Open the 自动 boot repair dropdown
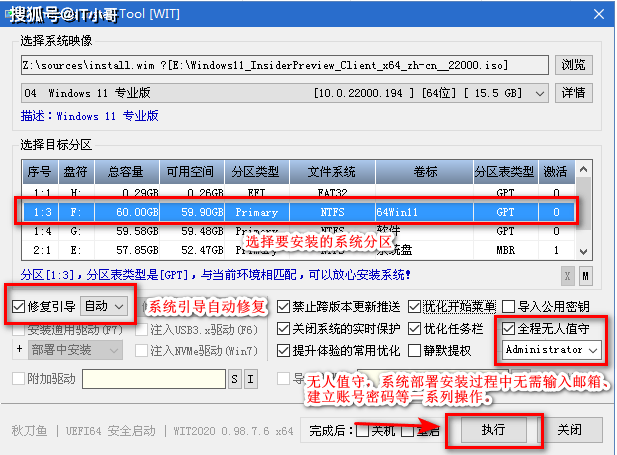This screenshot has width=617, height=455. [104, 306]
